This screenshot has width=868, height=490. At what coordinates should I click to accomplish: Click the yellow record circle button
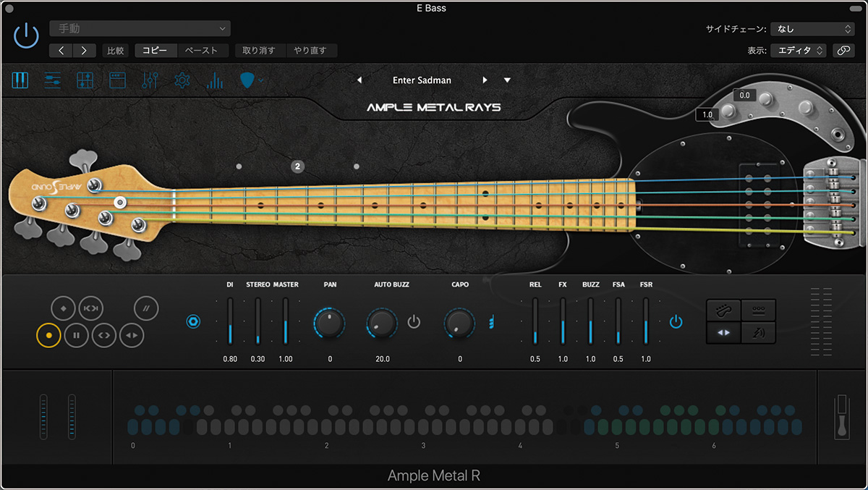click(48, 335)
